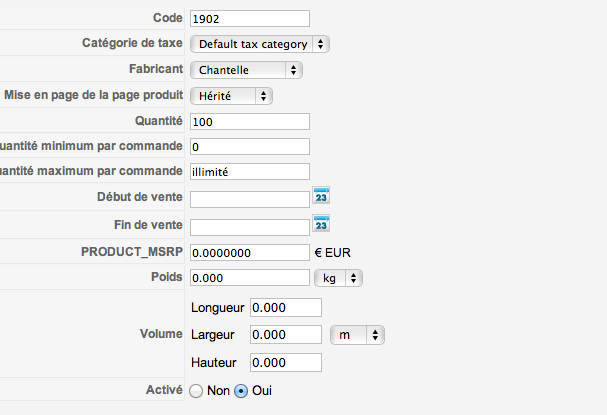Change the weight unit kg dropdown
Screen dimensions: 607x415
click(338, 278)
